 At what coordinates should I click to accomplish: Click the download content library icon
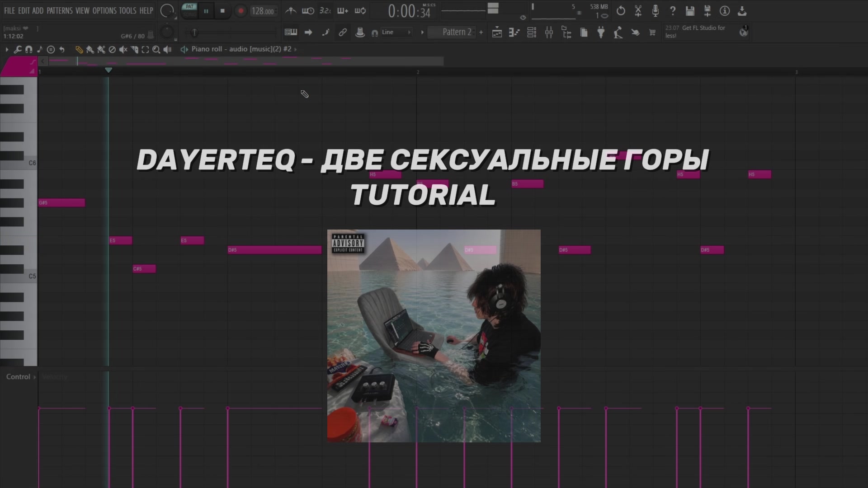click(742, 11)
